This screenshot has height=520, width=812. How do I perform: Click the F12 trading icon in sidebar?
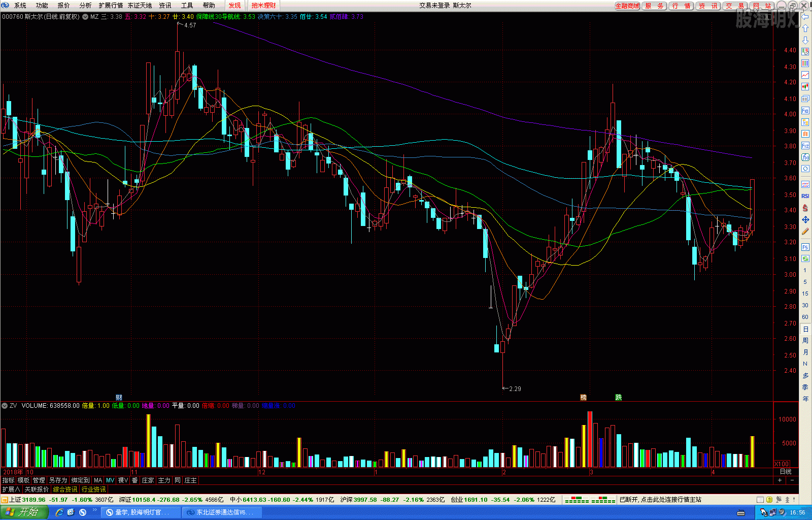(805, 145)
